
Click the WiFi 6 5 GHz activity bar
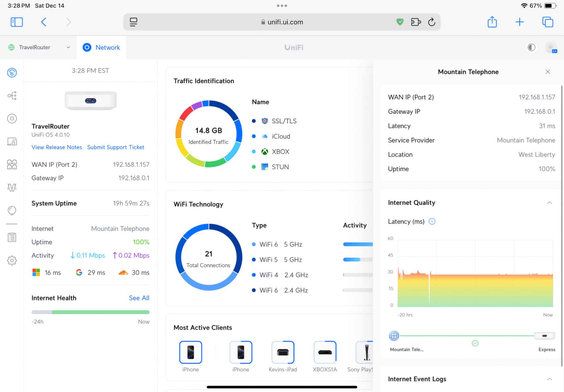coord(358,244)
